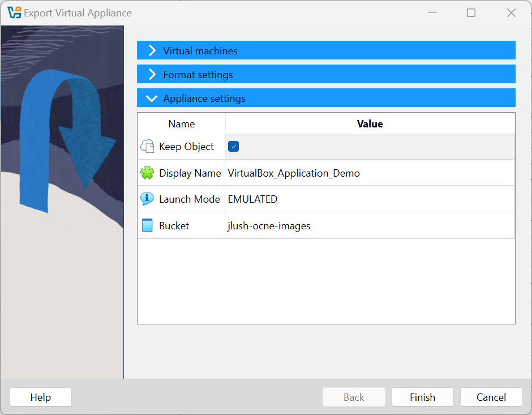532x415 pixels.
Task: Click the Name column header
Action: 182,124
